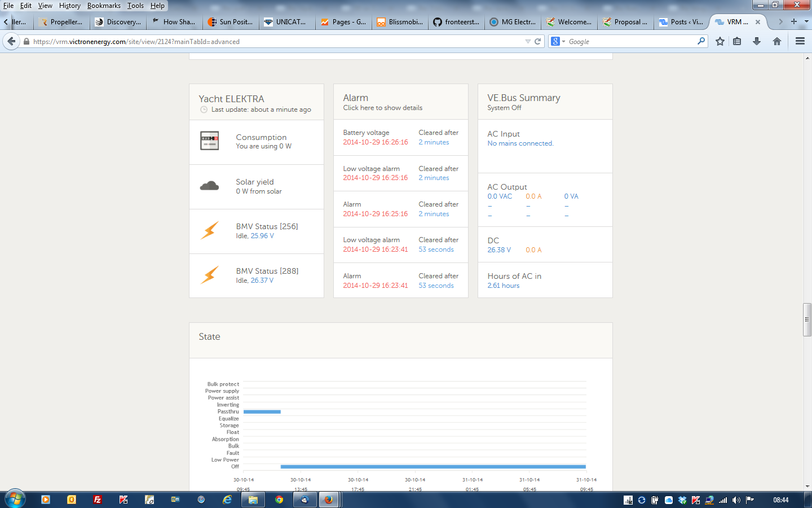
Task: Open the bookmarks list icon
Action: click(x=737, y=41)
